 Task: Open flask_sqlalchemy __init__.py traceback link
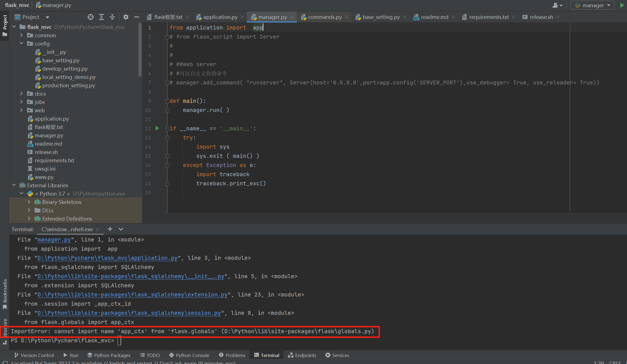pos(131,276)
